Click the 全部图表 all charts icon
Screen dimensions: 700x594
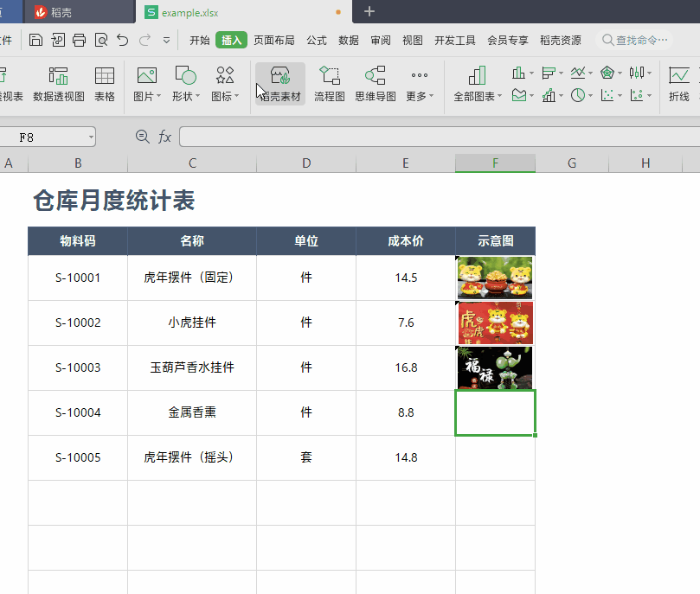(477, 75)
